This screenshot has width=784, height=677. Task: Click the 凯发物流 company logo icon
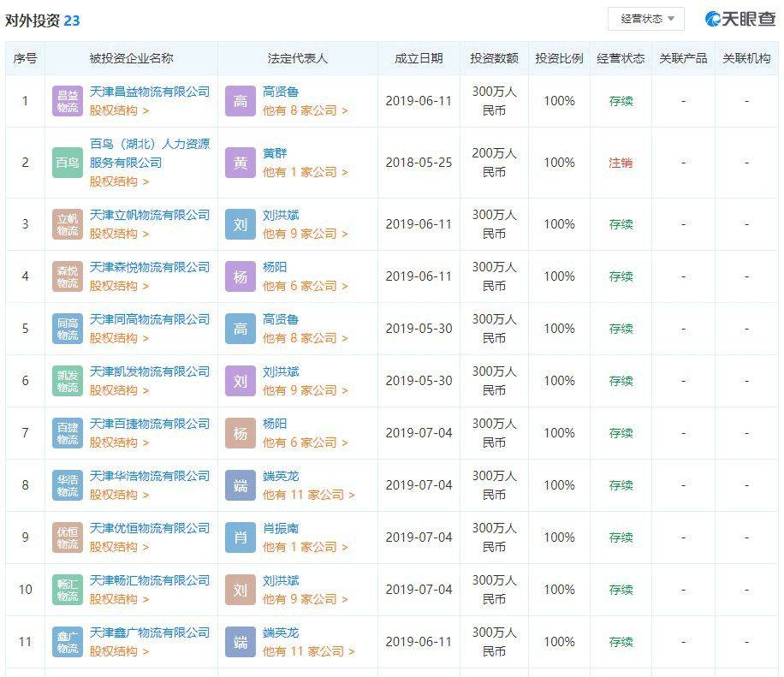pos(68,381)
